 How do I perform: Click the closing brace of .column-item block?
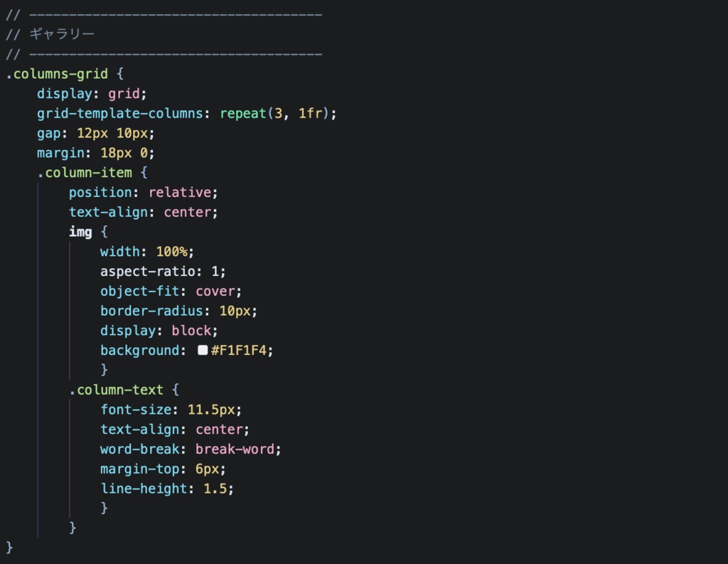[73, 528]
